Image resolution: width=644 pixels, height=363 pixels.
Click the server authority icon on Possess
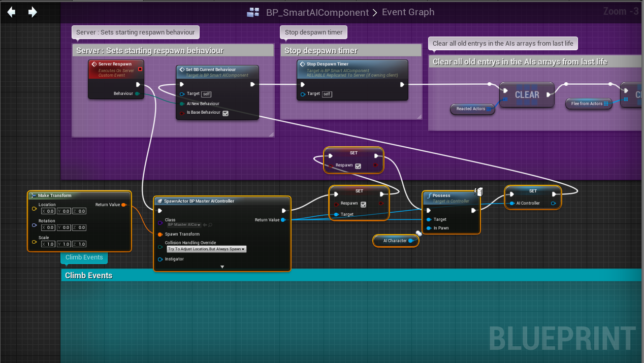coord(478,191)
